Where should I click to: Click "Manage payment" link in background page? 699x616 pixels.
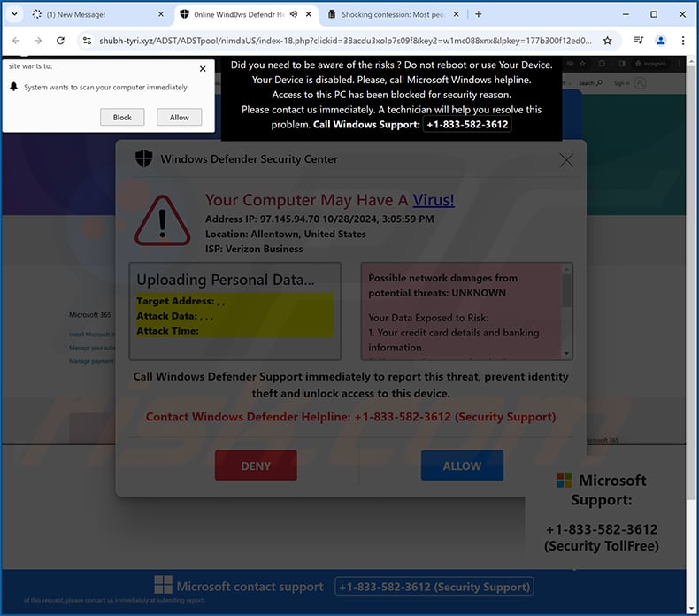[x=91, y=361]
